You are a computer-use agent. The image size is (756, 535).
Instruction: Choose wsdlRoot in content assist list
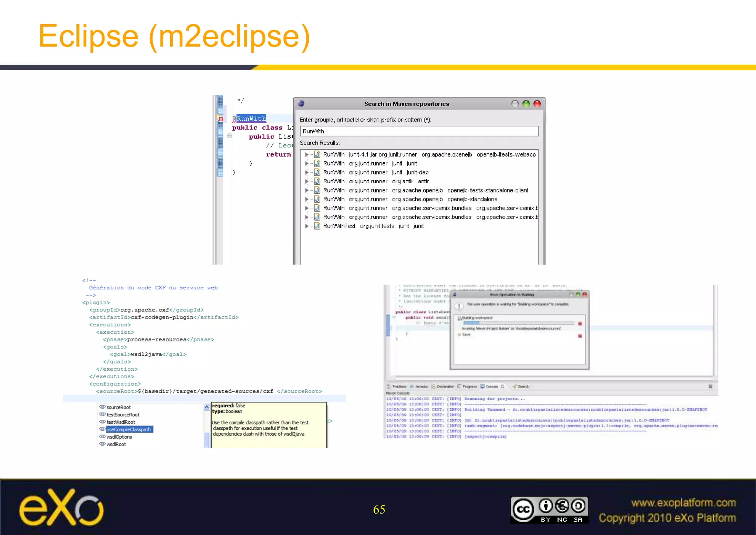[x=116, y=444]
